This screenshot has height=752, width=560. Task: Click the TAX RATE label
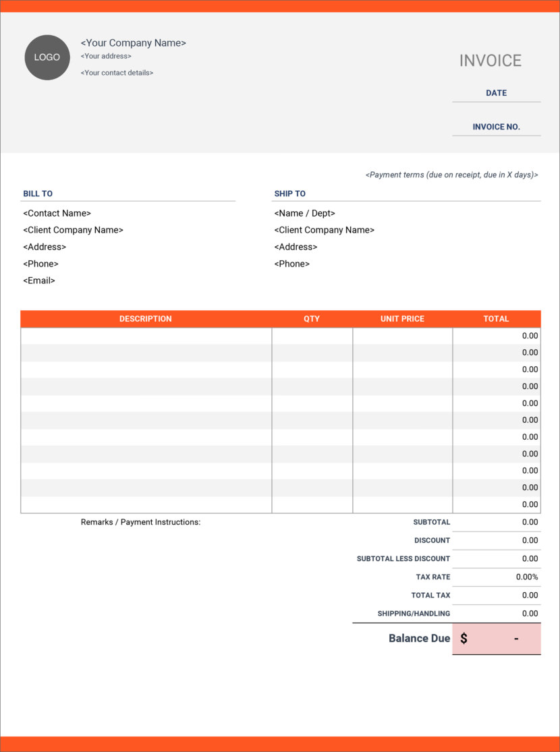point(433,577)
